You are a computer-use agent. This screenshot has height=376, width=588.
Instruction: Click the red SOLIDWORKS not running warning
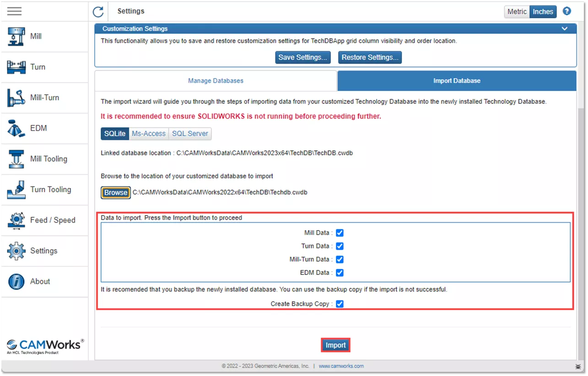(x=241, y=117)
